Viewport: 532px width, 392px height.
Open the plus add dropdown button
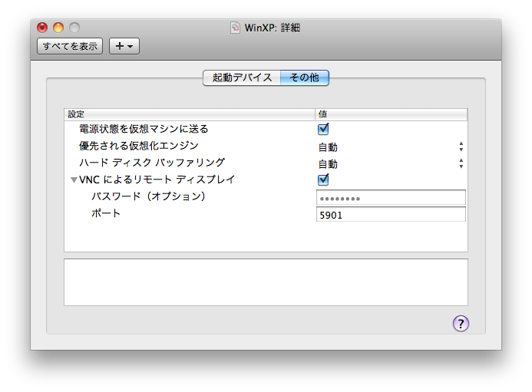tap(124, 46)
